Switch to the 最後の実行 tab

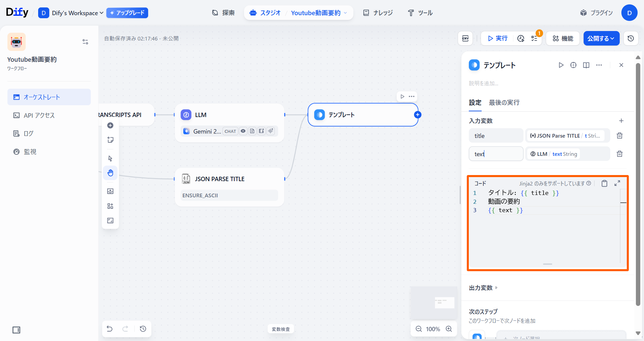pyautogui.click(x=504, y=103)
